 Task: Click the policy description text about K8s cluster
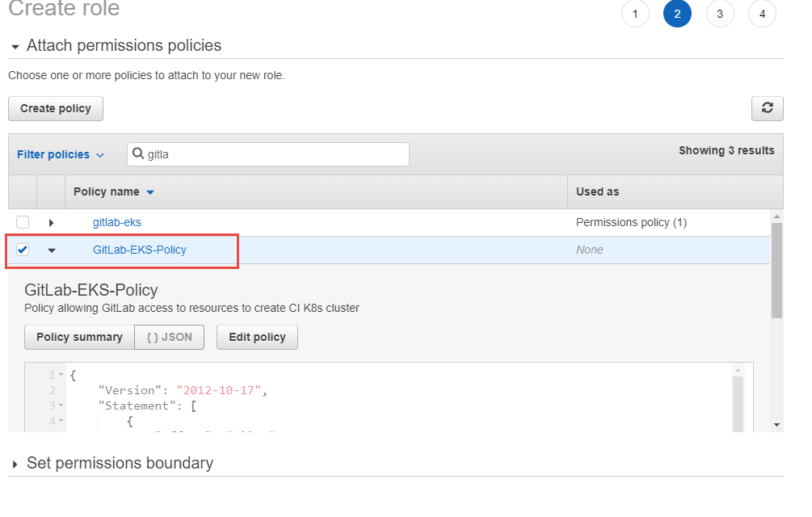point(191,308)
